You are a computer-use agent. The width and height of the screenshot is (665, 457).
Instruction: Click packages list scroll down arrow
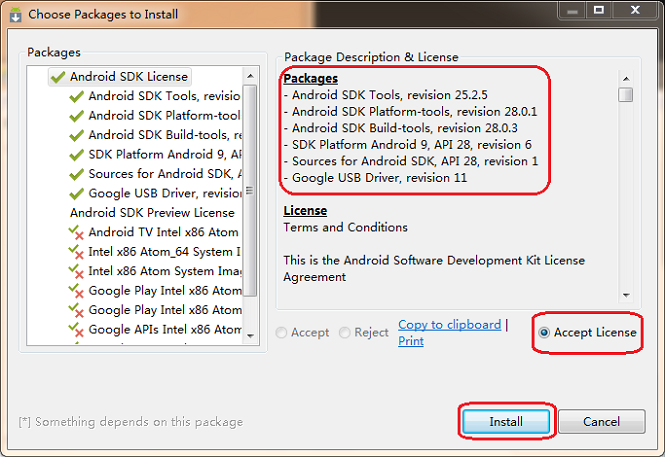point(250,336)
